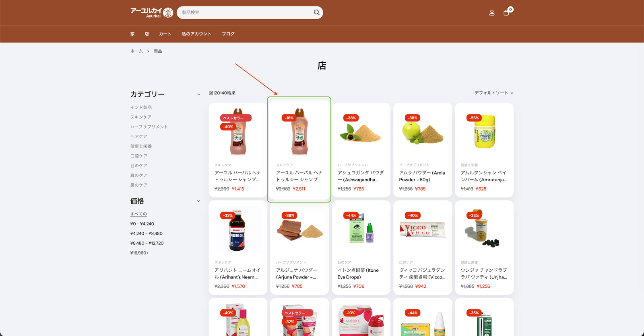Viewport: 644px width, 336px height.
Task: Open the user account icon
Action: [x=491, y=13]
